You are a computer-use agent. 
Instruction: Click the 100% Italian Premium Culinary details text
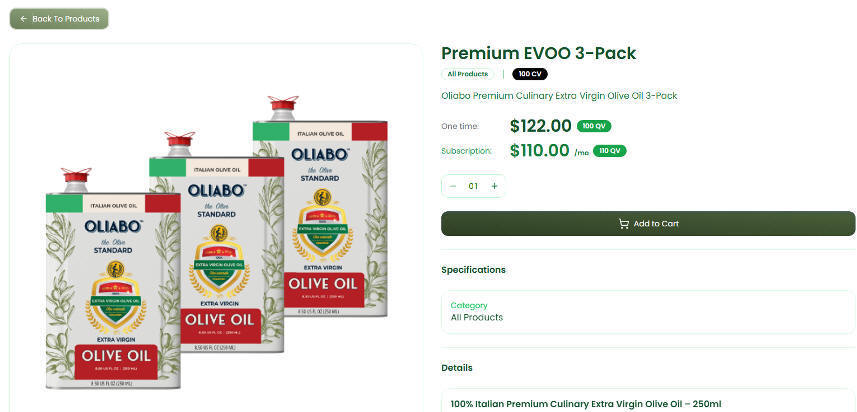(585, 403)
